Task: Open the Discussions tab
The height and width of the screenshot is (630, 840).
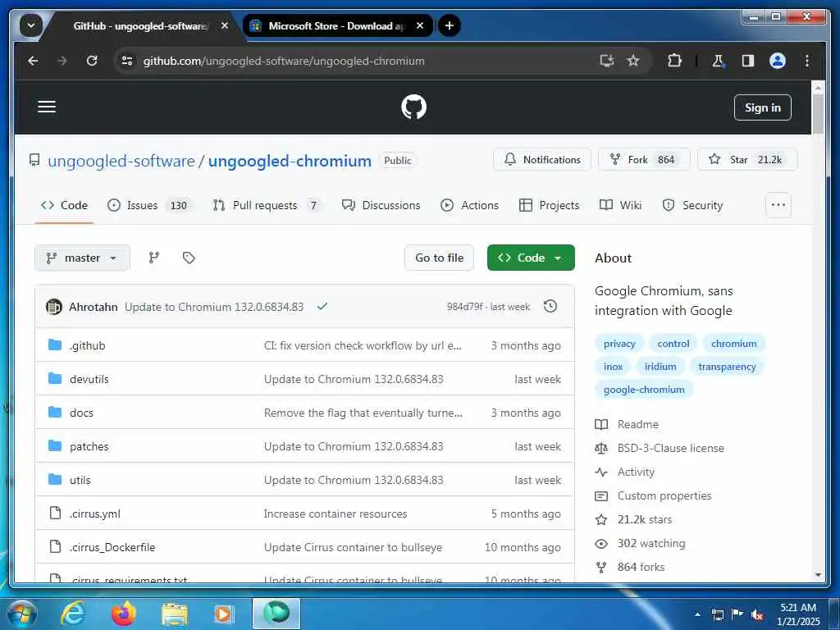Action: [381, 205]
